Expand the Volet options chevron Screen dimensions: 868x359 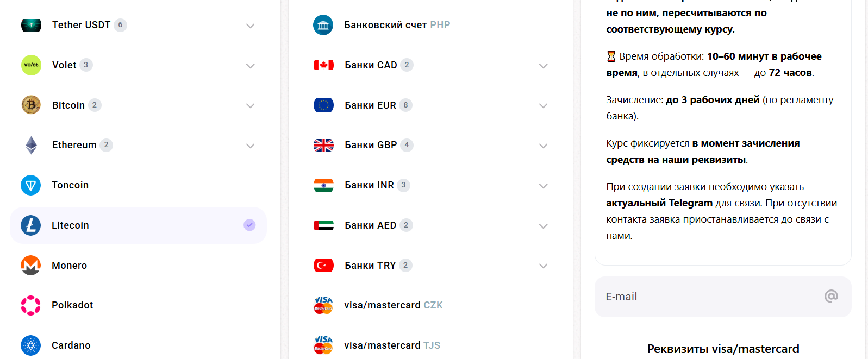tap(250, 66)
